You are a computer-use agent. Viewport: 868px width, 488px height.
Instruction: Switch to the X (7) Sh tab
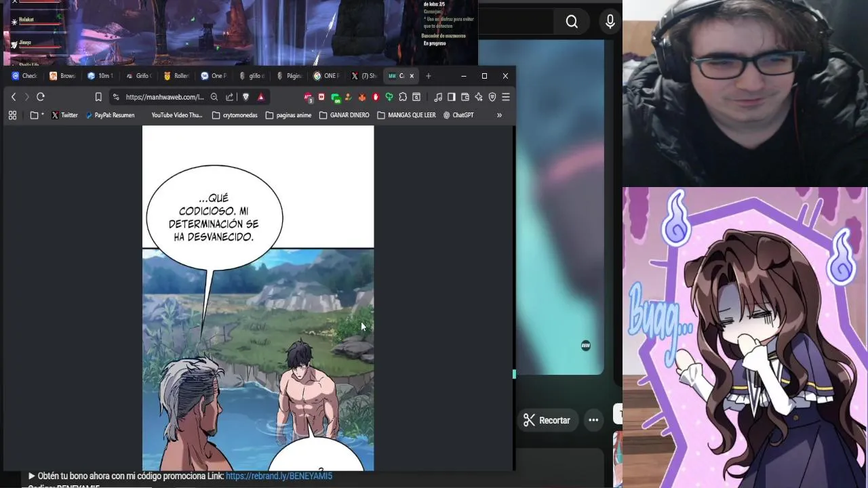364,76
